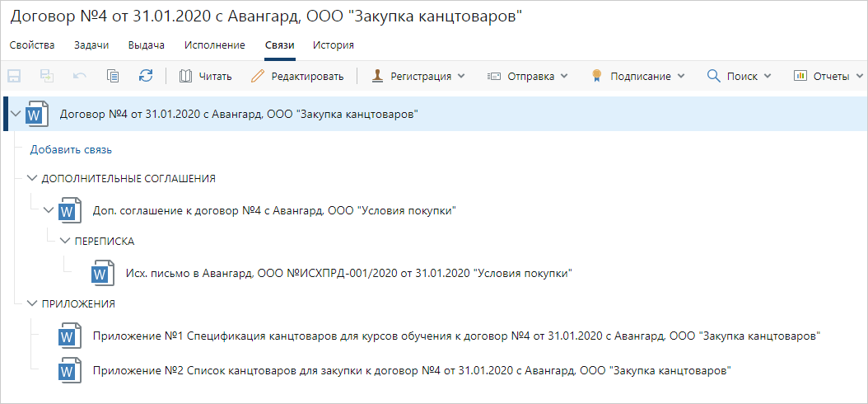Click the Save diskette icon
Image resolution: width=868 pixels, height=404 pixels.
[14, 76]
